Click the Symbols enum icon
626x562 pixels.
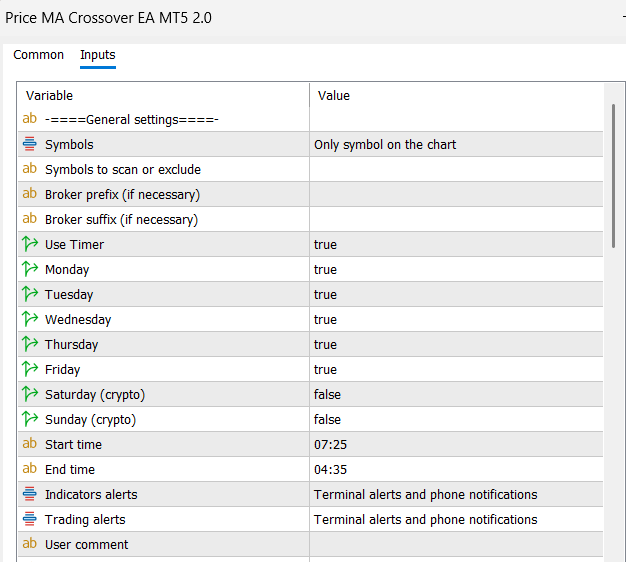click(x=29, y=145)
